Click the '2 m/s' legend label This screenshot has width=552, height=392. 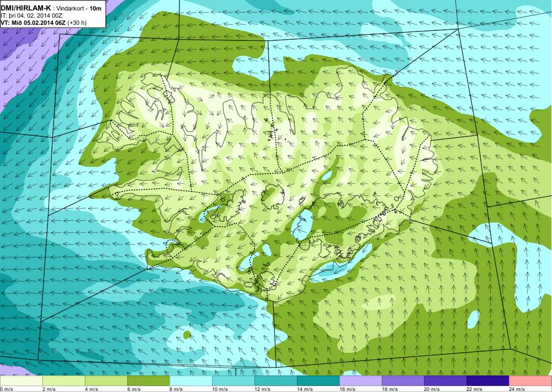(49, 389)
